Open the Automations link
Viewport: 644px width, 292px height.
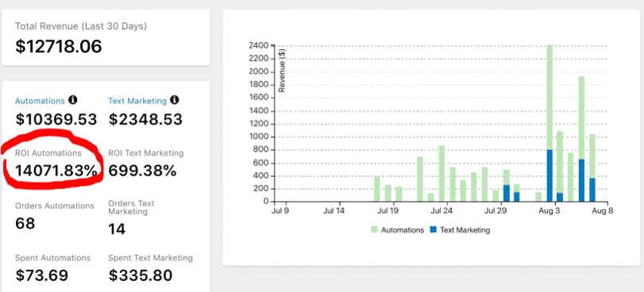pos(40,101)
